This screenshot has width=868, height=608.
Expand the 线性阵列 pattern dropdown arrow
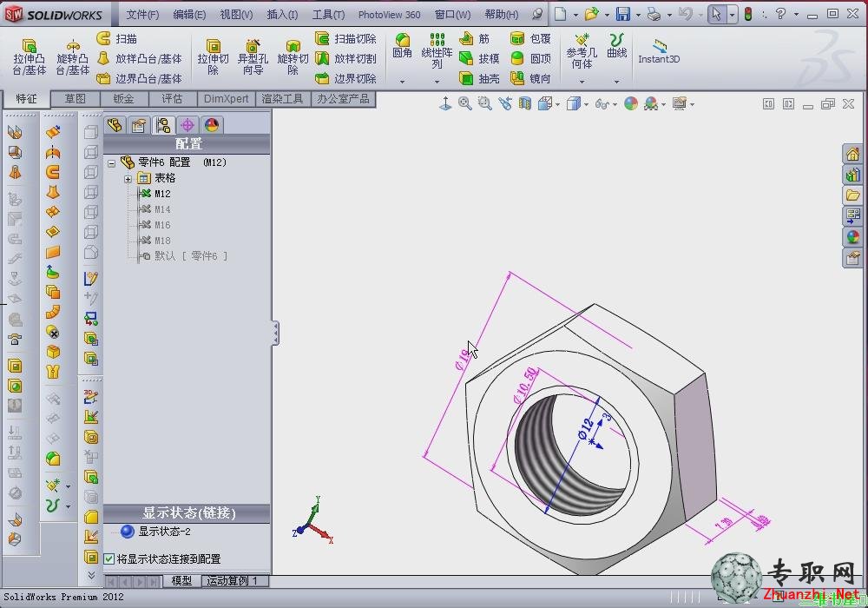coord(437,82)
